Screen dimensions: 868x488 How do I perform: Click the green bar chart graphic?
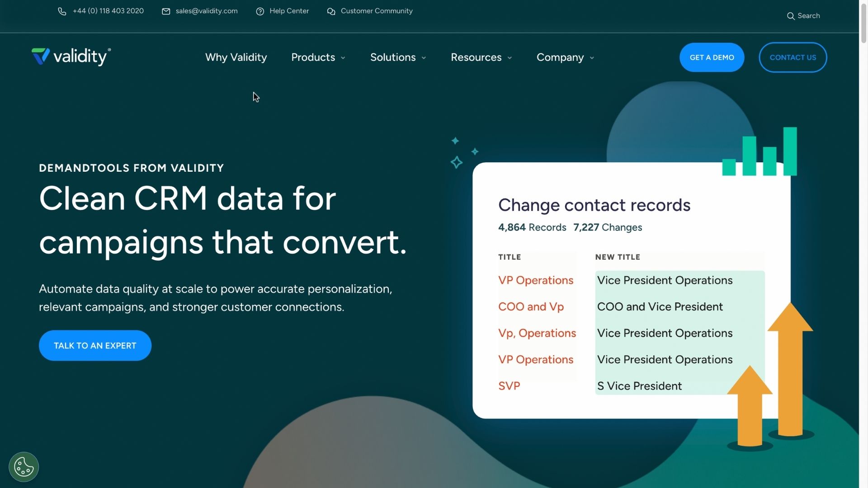point(759,151)
